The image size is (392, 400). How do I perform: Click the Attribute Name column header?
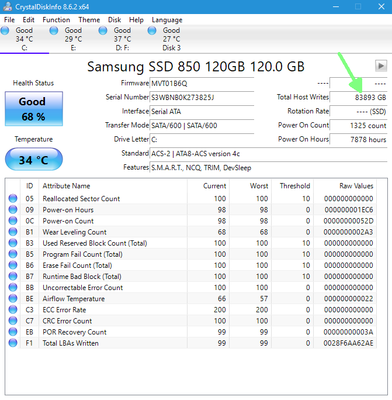coord(66,186)
